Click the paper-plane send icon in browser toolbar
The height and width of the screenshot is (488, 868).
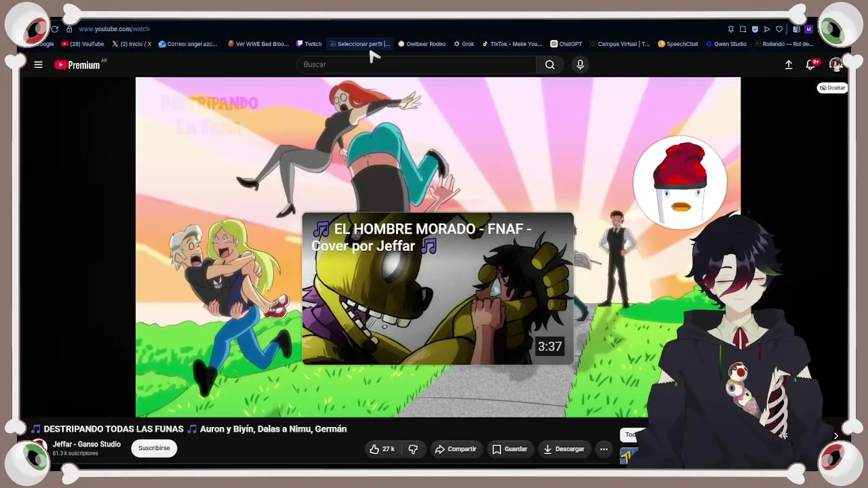[767, 29]
